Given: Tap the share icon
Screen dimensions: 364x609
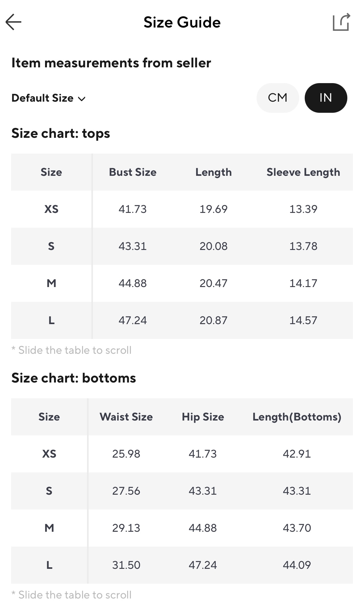Looking at the screenshot, I should click(x=341, y=22).
